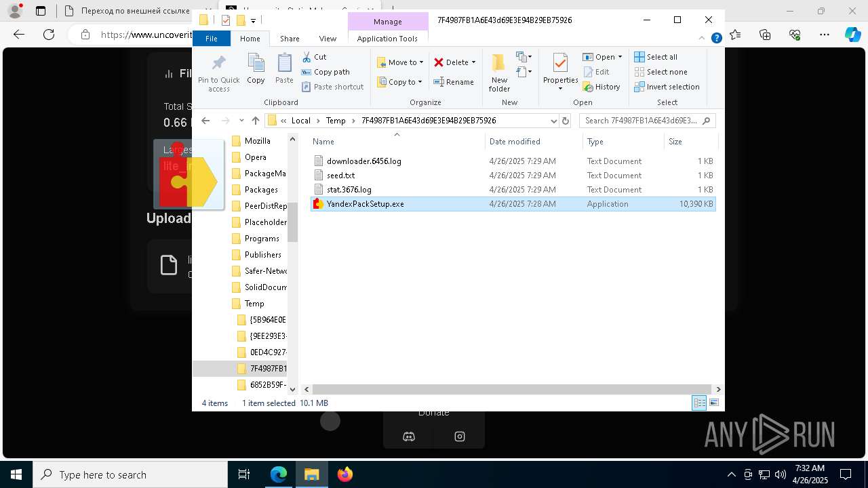868x488 pixels.
Task: Click the Manage contextual tab
Action: click(x=388, y=22)
